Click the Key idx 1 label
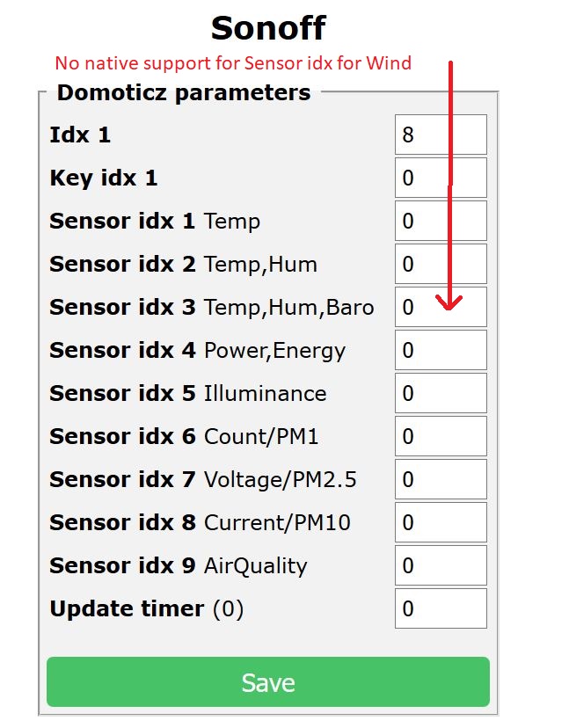This screenshot has height=728, width=569. coord(104,178)
